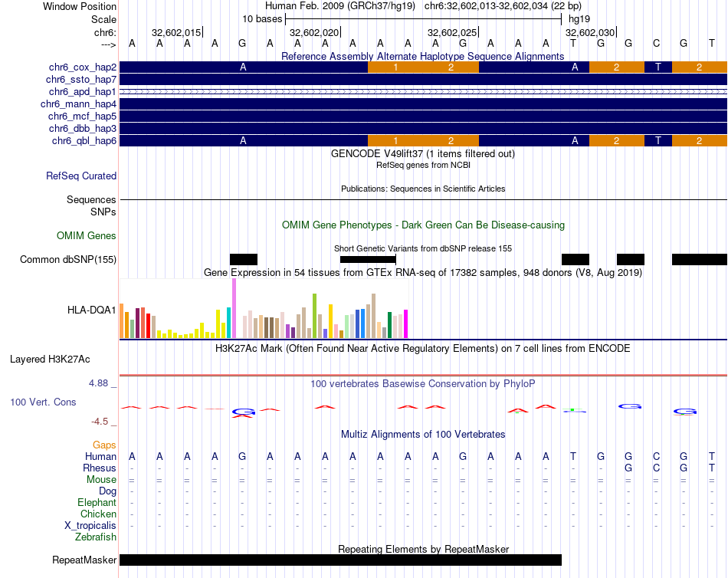Click the orange Gaps label
Image resolution: width=728 pixels, height=578 pixels.
(104, 445)
